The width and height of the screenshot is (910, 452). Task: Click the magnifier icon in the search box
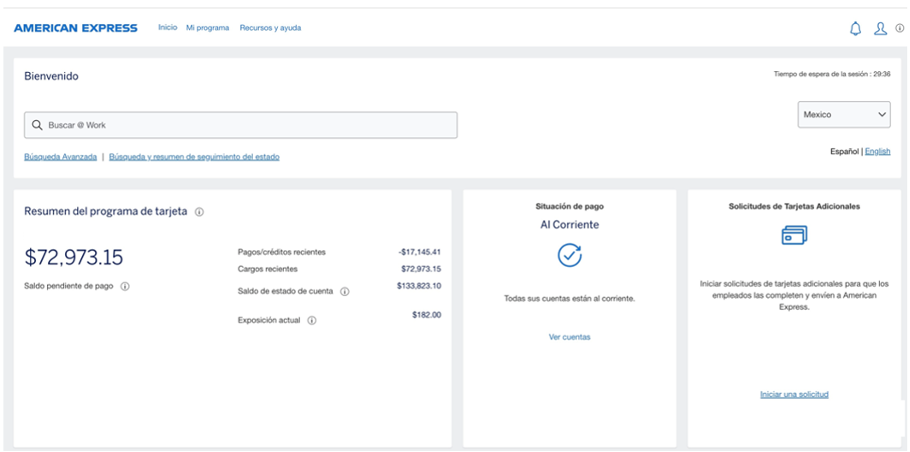coord(37,125)
